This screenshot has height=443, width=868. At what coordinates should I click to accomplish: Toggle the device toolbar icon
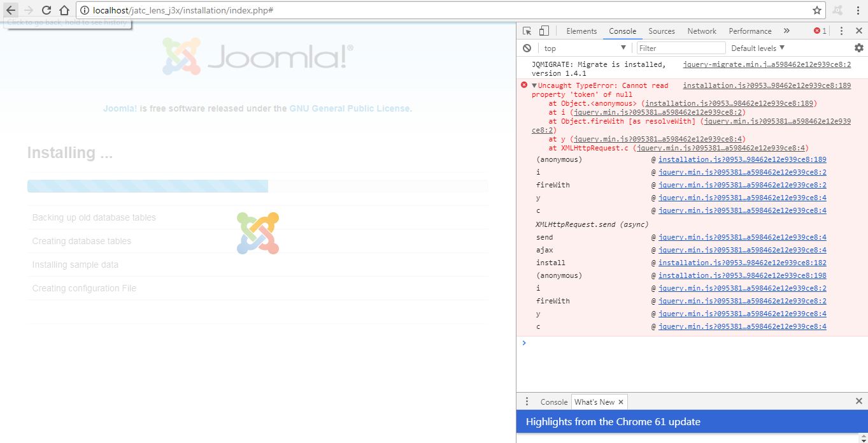pyautogui.click(x=544, y=31)
